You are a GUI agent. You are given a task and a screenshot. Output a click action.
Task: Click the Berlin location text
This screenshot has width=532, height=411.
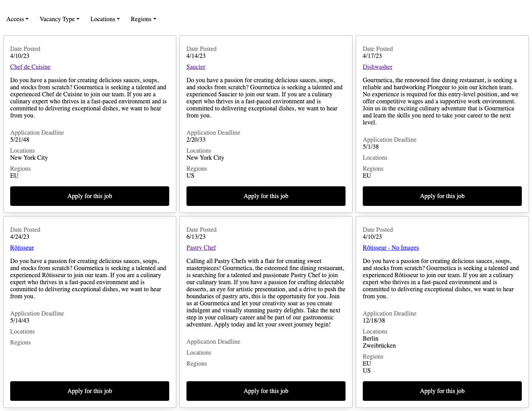370,339
